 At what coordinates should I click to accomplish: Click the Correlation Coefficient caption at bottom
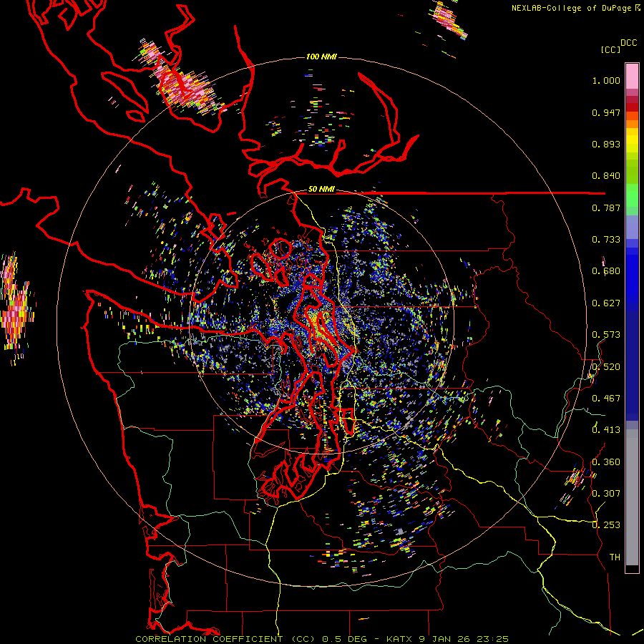(322, 639)
